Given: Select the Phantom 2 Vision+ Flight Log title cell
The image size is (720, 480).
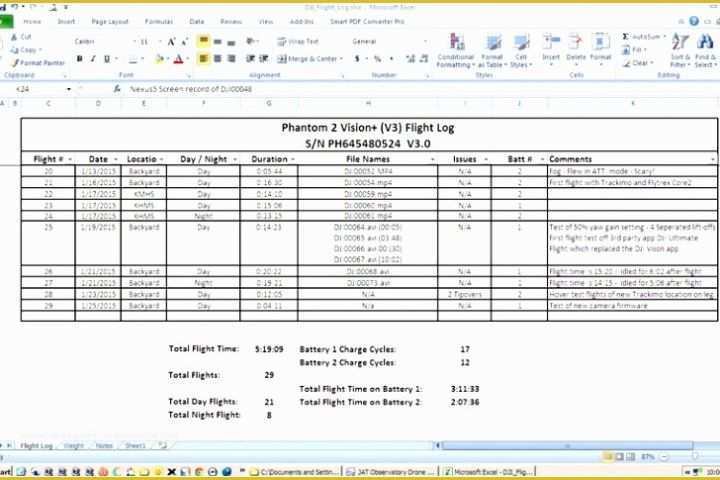Looking at the screenshot, I should click(369, 135).
